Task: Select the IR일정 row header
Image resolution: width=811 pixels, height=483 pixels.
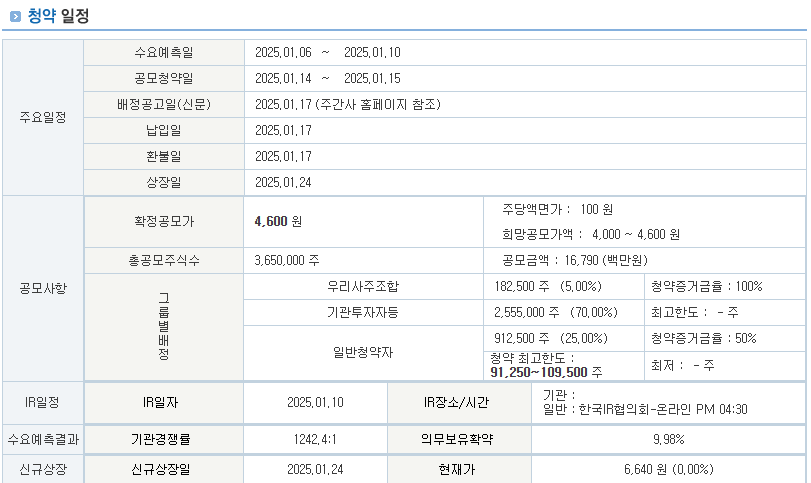Action: point(43,402)
